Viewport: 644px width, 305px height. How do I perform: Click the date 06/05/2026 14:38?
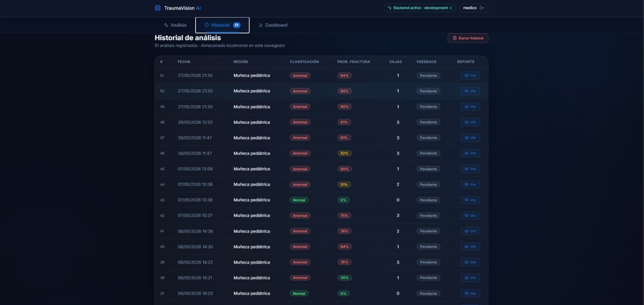point(195,231)
